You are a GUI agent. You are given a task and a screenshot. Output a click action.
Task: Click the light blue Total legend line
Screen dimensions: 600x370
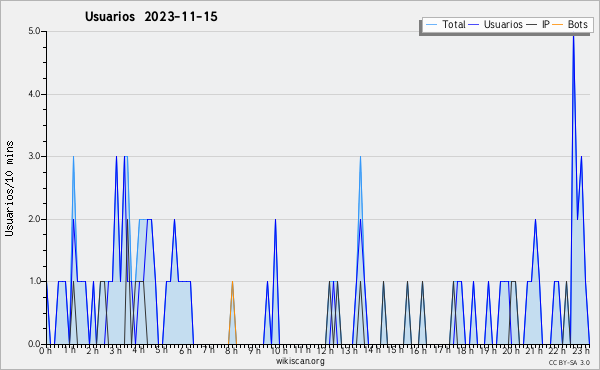tap(431, 25)
